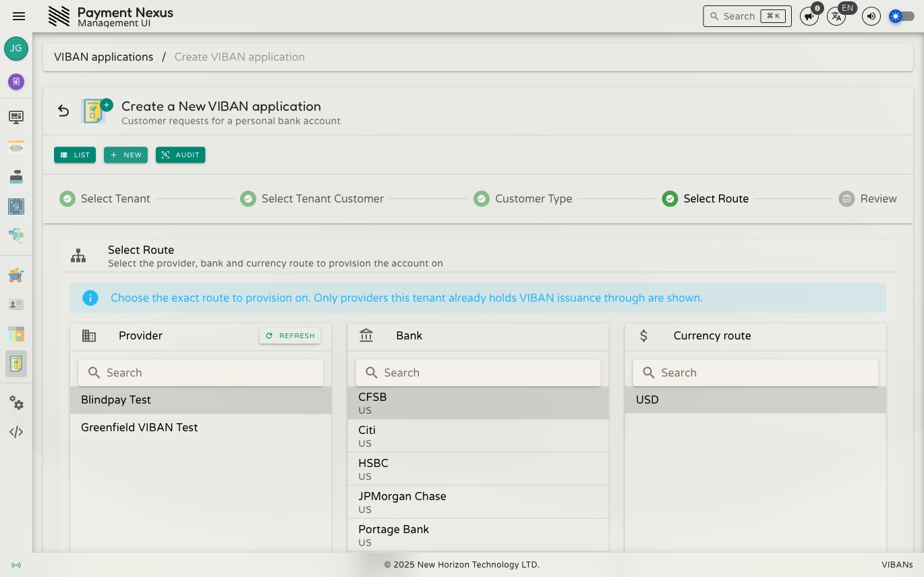Open the JG user avatar
The image size is (924, 577).
click(x=16, y=49)
